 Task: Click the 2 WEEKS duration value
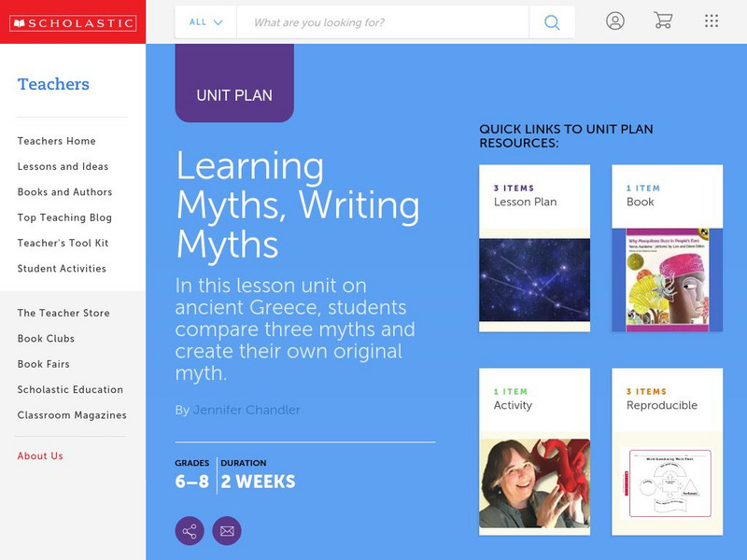coord(259,482)
